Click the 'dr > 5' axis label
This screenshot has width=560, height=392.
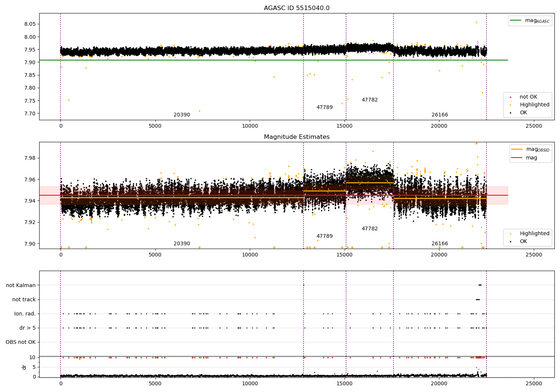point(28,328)
